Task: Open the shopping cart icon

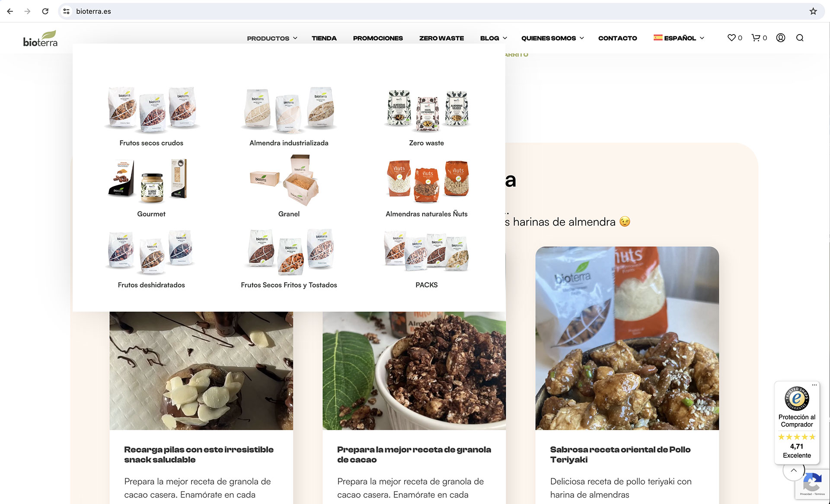Action: click(756, 38)
